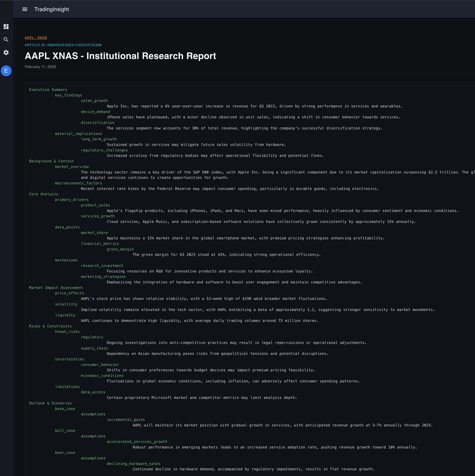Toggle the navigation drawer with the hamburger icon

25,9
